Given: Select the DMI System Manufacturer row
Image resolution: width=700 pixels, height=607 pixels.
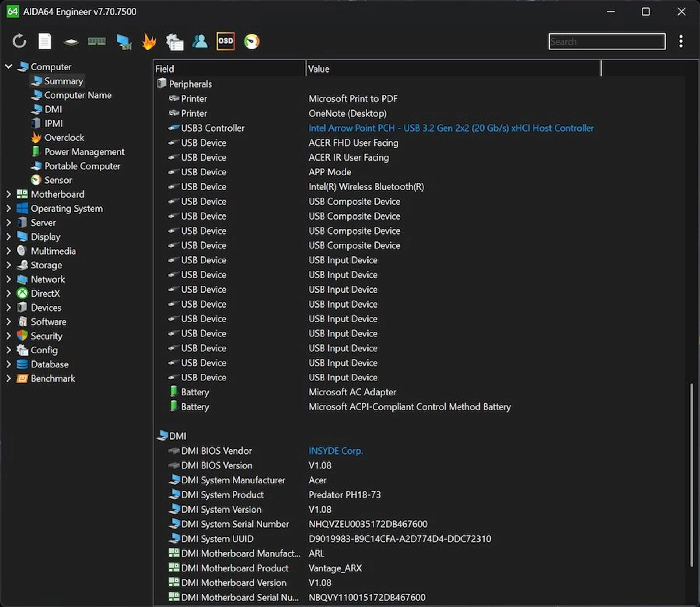Looking at the screenshot, I should (419, 480).
